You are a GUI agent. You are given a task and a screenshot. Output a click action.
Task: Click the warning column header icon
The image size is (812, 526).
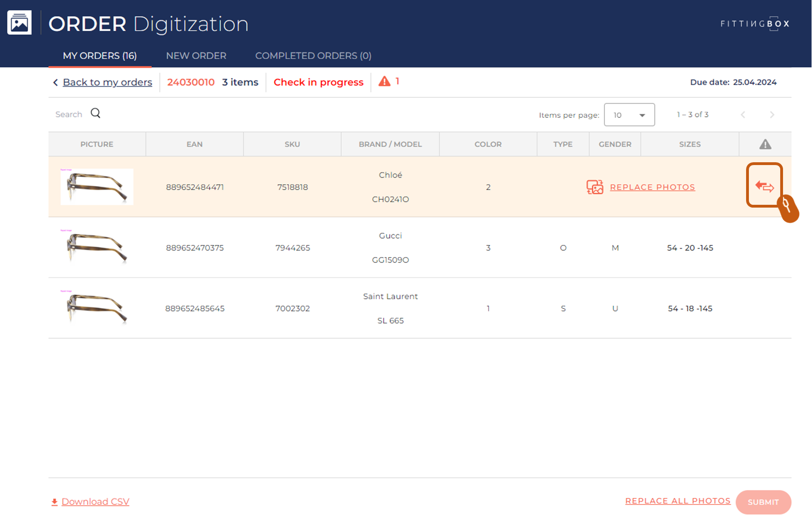coord(765,144)
